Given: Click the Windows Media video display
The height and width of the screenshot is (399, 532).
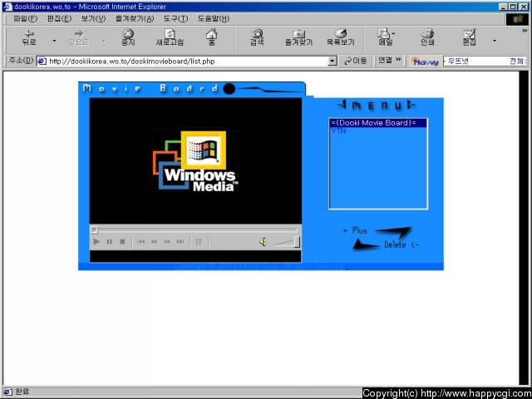Looking at the screenshot, I should coord(195,160).
